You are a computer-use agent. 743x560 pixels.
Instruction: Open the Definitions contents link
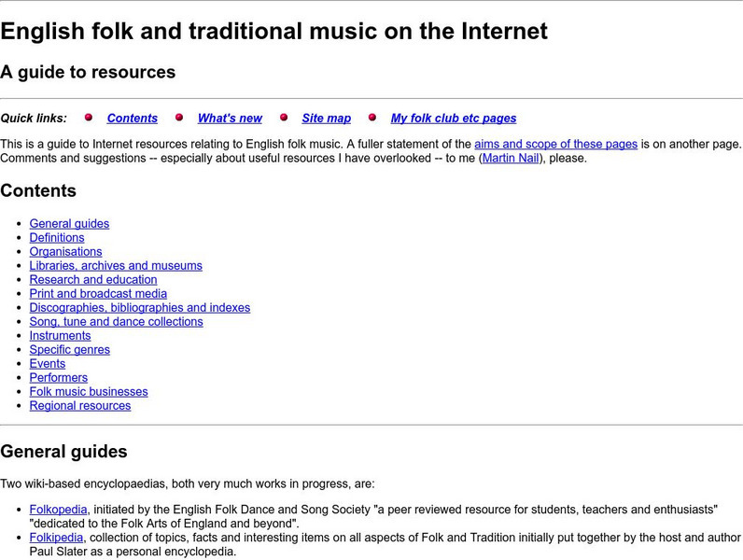click(57, 237)
